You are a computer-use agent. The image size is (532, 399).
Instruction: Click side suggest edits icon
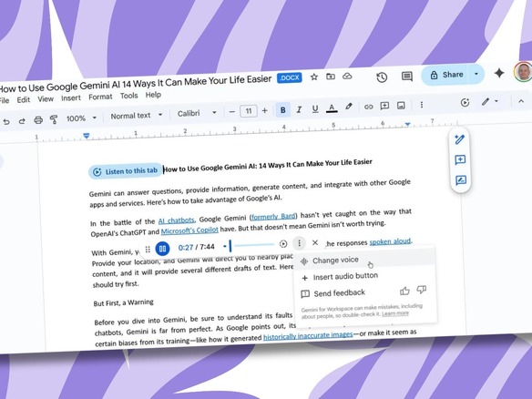coord(461,180)
